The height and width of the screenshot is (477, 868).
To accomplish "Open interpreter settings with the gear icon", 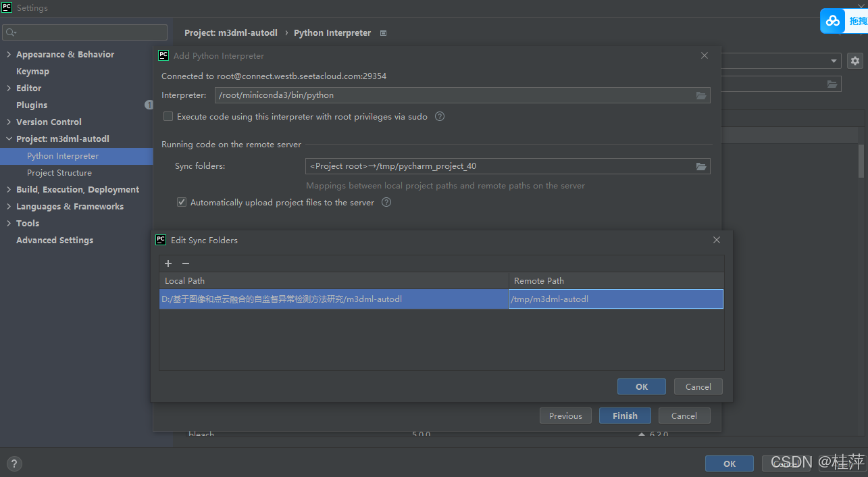I will click(854, 61).
